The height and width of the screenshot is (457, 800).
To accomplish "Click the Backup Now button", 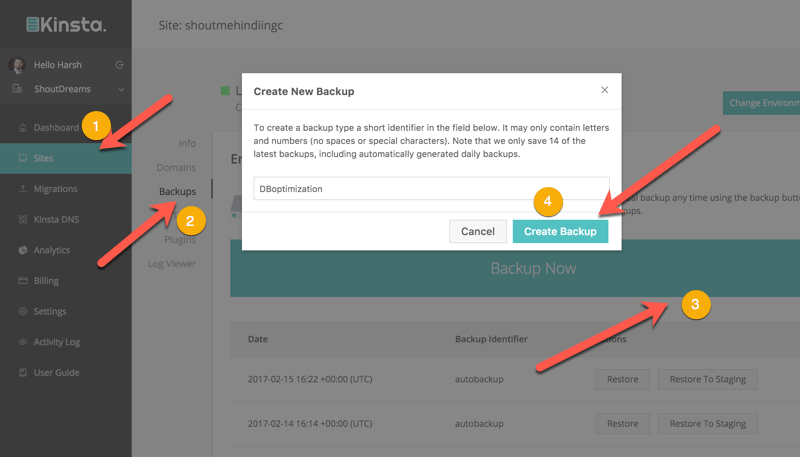I will point(515,268).
